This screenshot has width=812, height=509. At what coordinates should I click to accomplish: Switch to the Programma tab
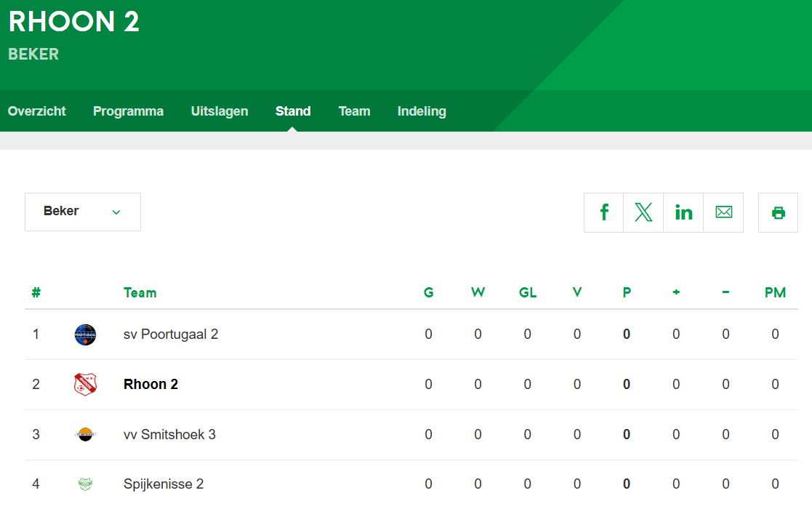128,111
